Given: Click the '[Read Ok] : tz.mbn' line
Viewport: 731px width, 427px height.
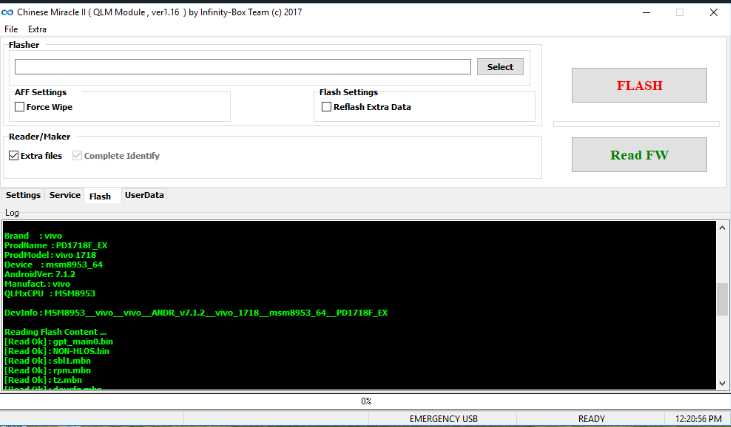Looking at the screenshot, I should coord(43,380).
